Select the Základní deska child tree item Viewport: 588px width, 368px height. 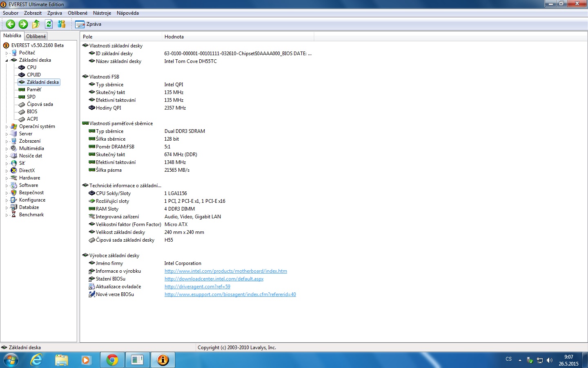pos(42,82)
